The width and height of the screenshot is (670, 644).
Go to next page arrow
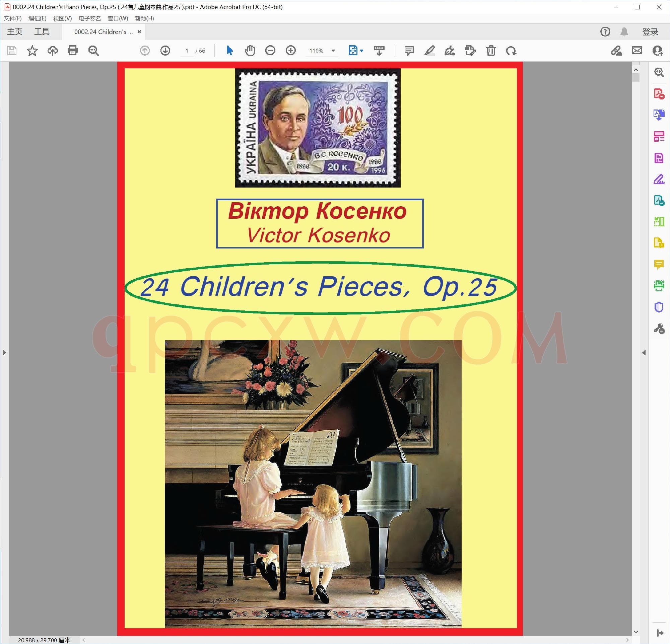[x=165, y=51]
